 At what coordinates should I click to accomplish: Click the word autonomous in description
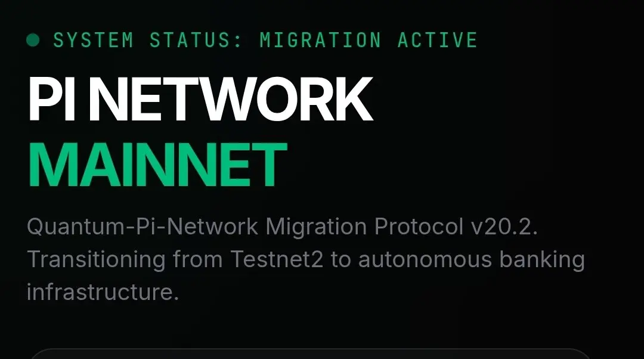(425, 259)
